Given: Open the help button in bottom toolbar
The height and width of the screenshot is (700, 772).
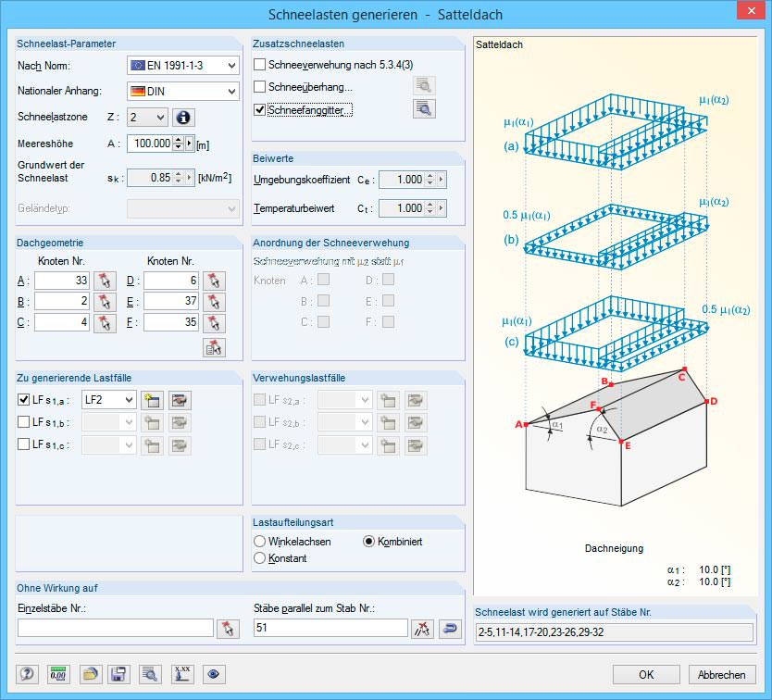Looking at the screenshot, I should click(x=28, y=674).
